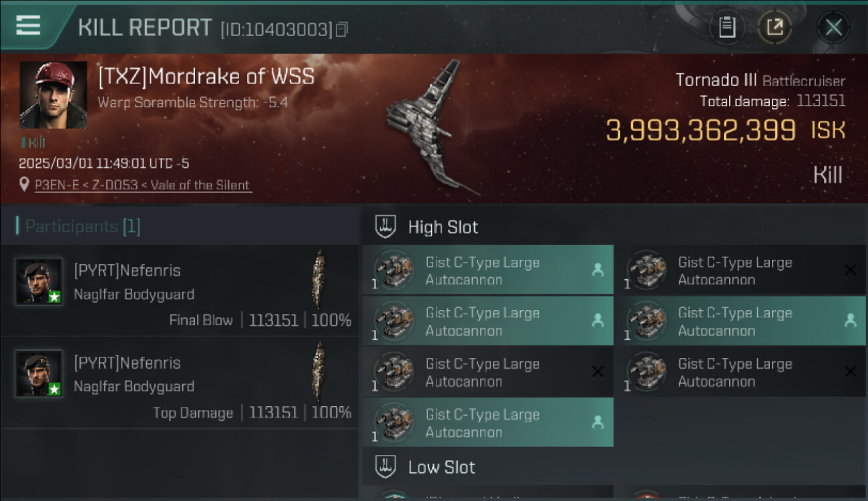
Task: Open Mordrake of WSS portrait
Action: point(53,95)
